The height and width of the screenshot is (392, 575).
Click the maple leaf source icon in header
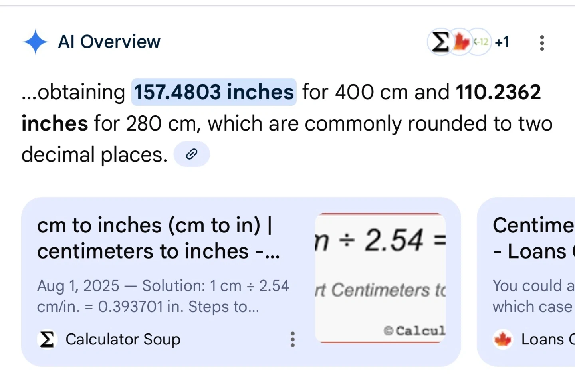[x=460, y=42]
